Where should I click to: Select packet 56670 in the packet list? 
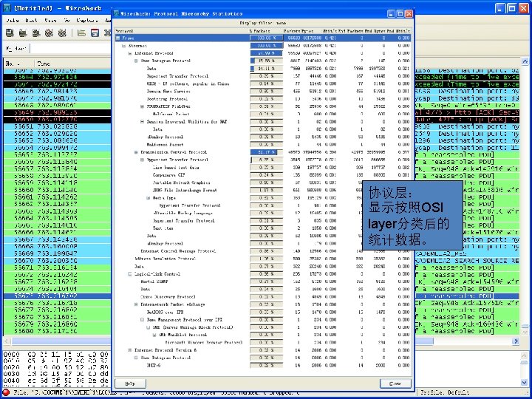click(57, 261)
